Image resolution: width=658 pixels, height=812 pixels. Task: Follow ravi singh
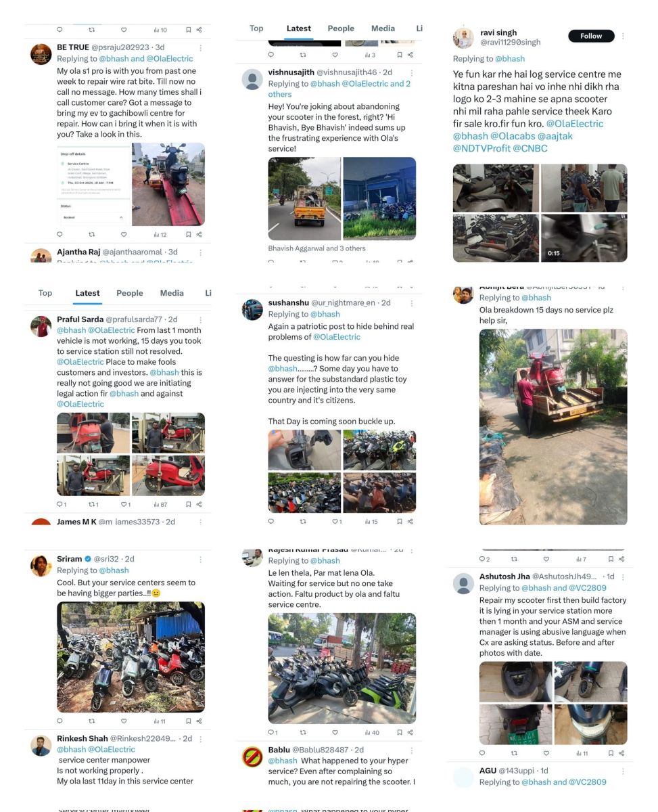pos(591,36)
